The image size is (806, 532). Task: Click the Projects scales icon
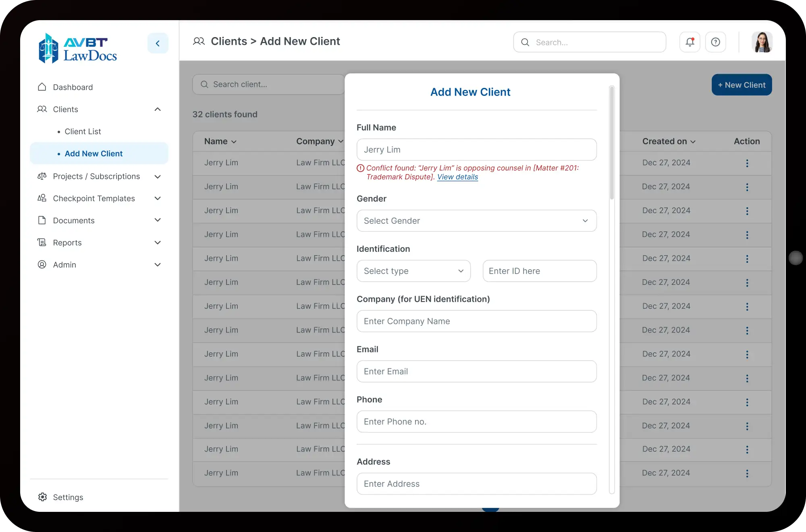(42, 176)
